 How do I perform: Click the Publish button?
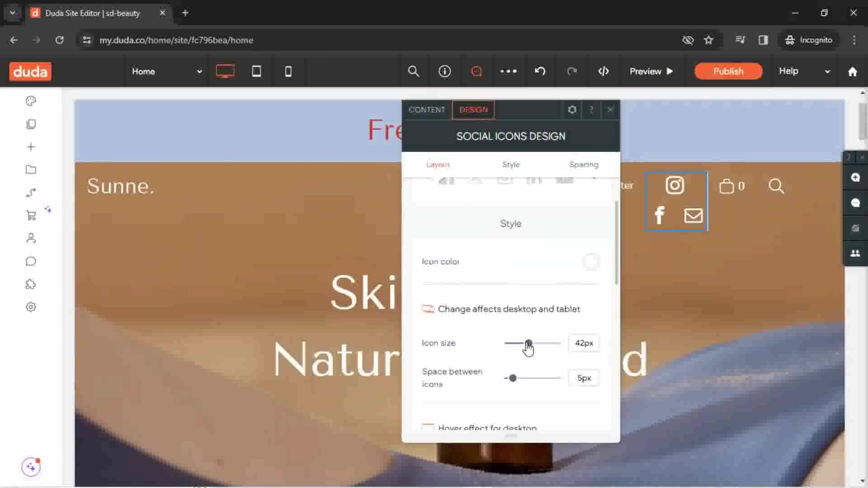[x=728, y=71]
